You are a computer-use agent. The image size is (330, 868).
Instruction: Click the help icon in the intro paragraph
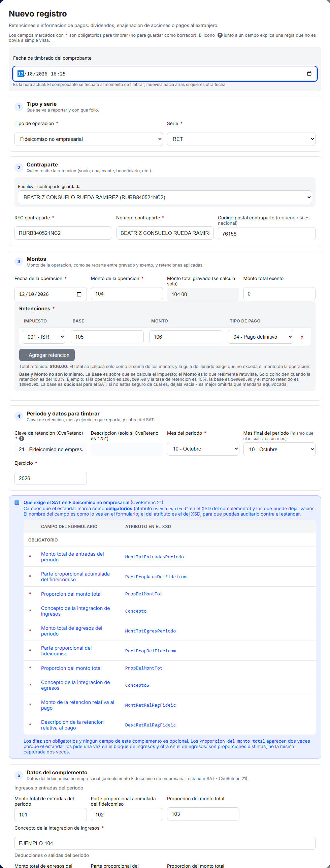pyautogui.click(x=220, y=35)
